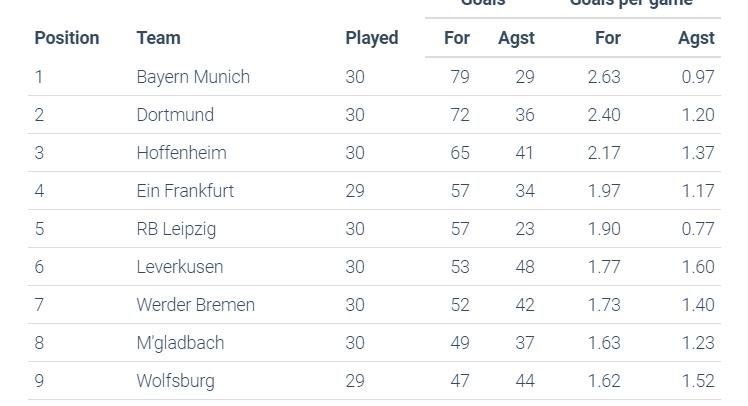The image size is (748, 406).
Task: Select RB Leipzig in the table
Action: pyautogui.click(x=176, y=229)
